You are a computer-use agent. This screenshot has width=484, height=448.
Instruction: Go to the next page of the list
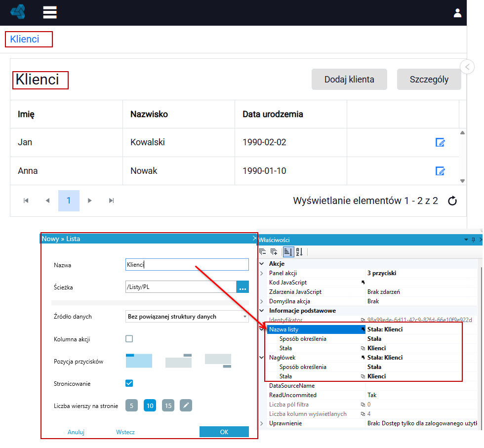(90, 201)
